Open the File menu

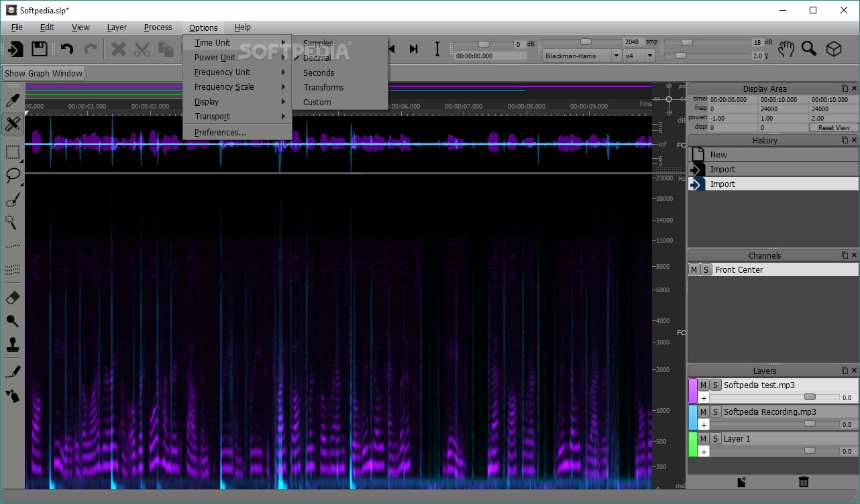pos(17,27)
